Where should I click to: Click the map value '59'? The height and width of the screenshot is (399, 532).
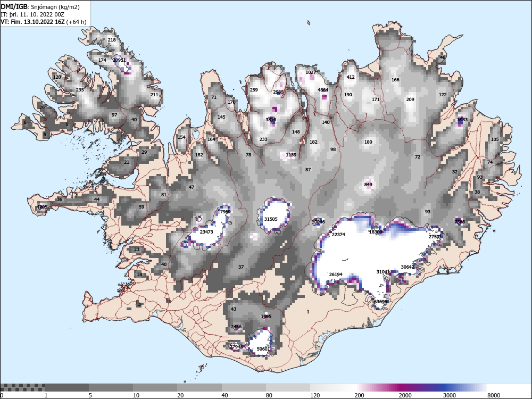tap(142, 207)
